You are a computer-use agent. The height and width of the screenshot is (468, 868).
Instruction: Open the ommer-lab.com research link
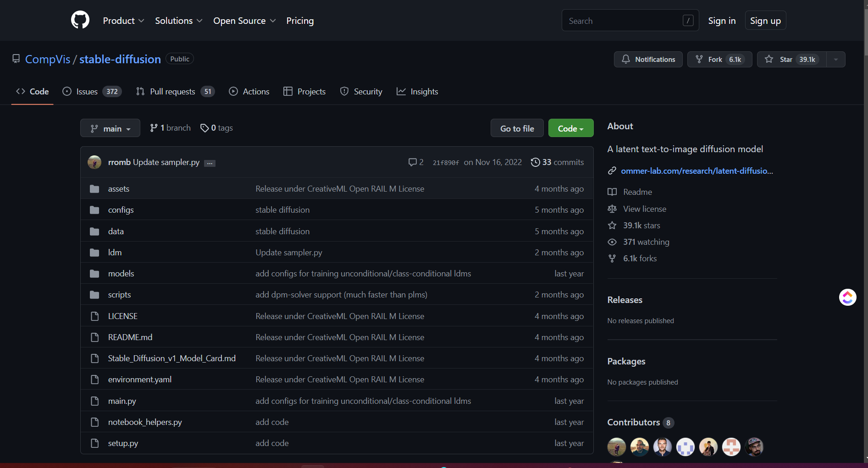pos(697,171)
